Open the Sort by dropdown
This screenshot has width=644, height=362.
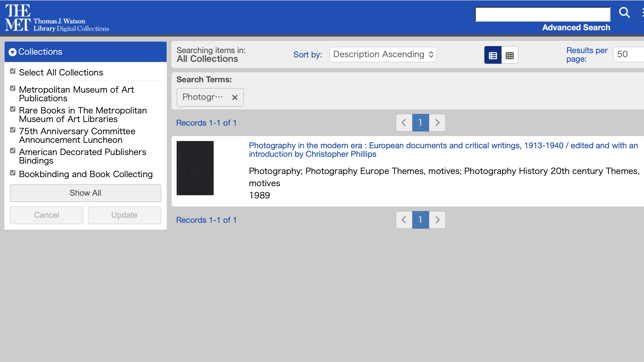click(x=383, y=54)
